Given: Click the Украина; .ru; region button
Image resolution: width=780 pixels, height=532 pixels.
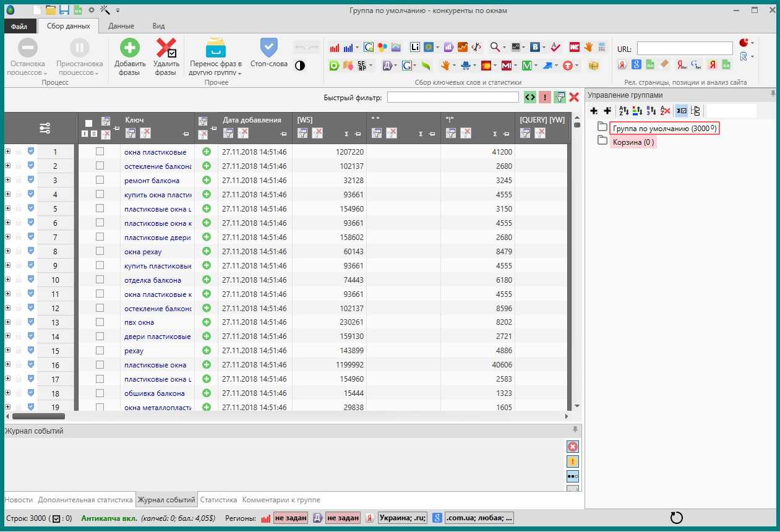Looking at the screenshot, I should coord(403,518).
